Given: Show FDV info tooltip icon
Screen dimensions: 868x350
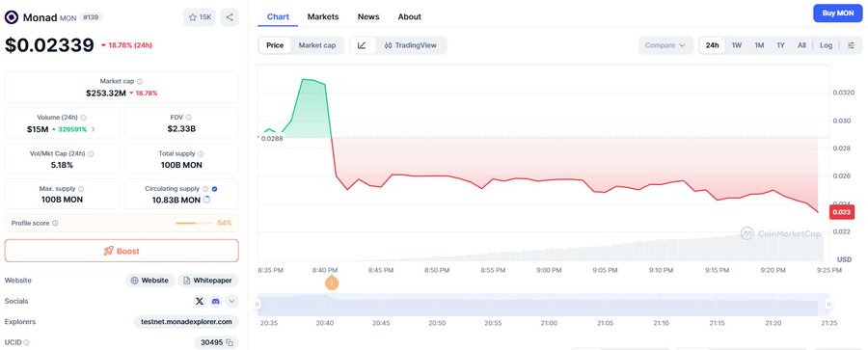Looking at the screenshot, I should pos(189,118).
